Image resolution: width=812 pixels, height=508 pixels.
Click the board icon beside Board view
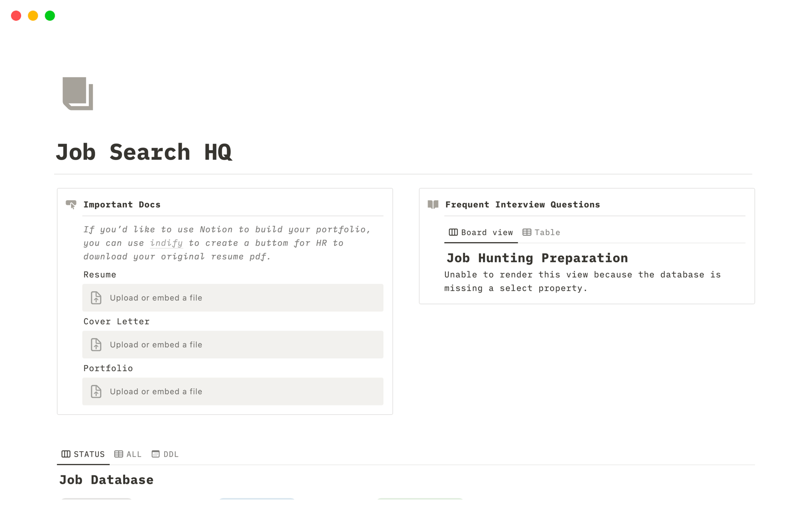point(453,232)
